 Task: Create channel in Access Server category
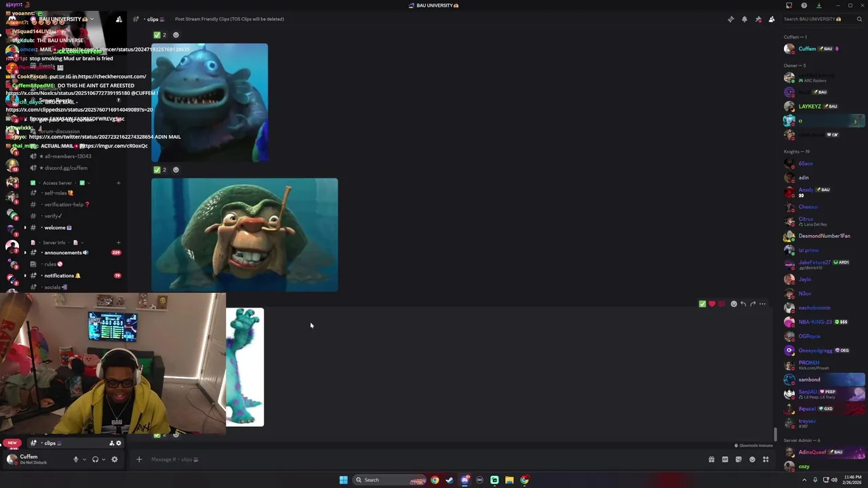(x=118, y=183)
